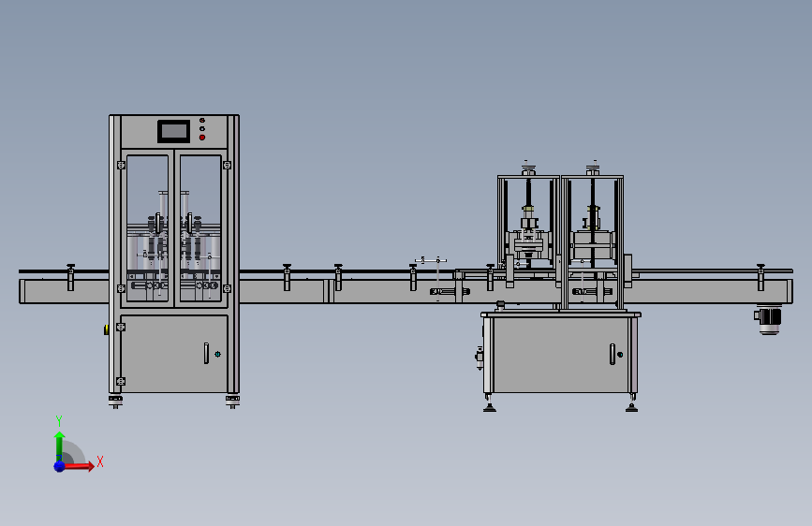Screen dimensions: 812x526
Task: Select the yellow knob on the filling machine left side
Action: pos(106,329)
